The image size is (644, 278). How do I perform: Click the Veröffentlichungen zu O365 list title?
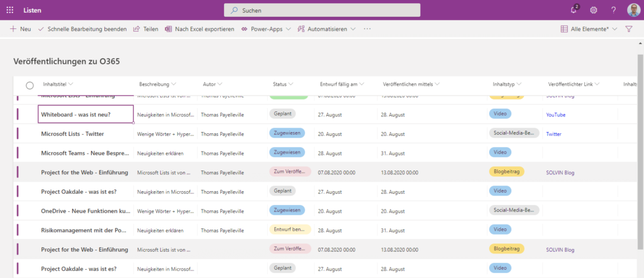(67, 61)
